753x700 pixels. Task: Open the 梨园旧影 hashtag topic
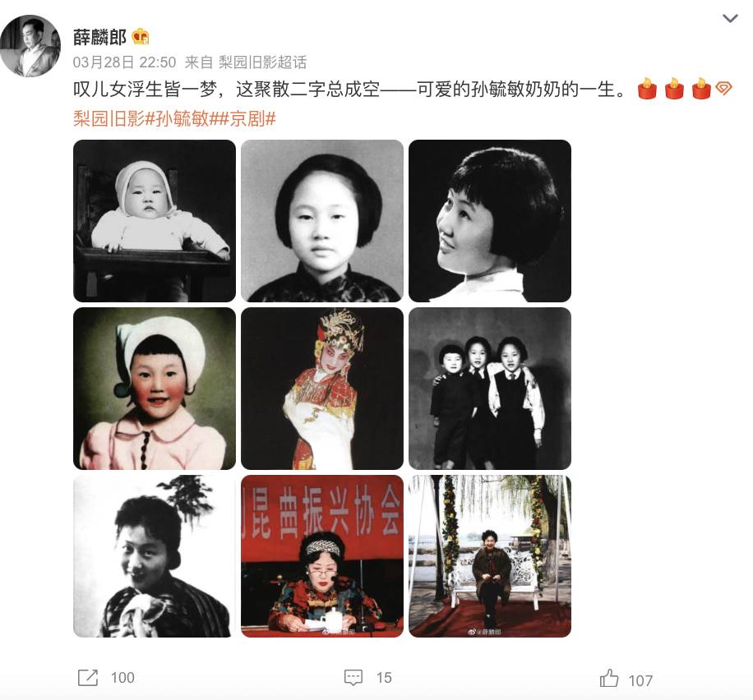tap(109, 118)
